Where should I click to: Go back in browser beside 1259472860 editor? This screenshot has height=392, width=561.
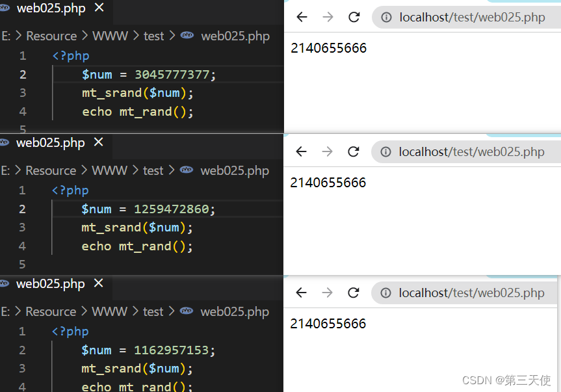(x=301, y=151)
